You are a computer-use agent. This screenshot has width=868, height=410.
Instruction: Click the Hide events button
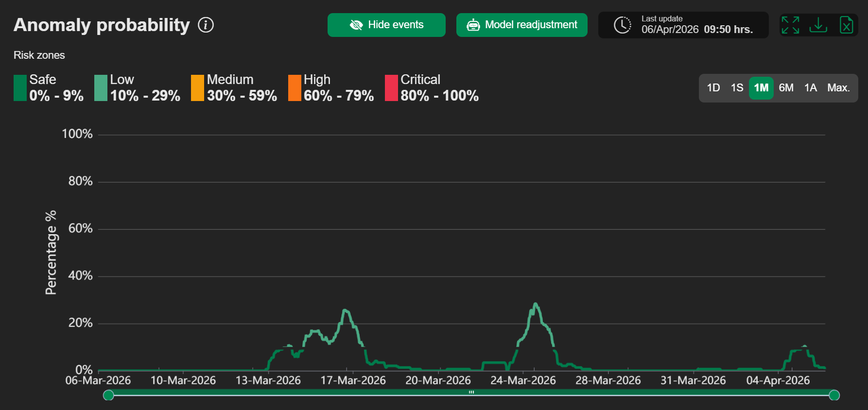386,25
